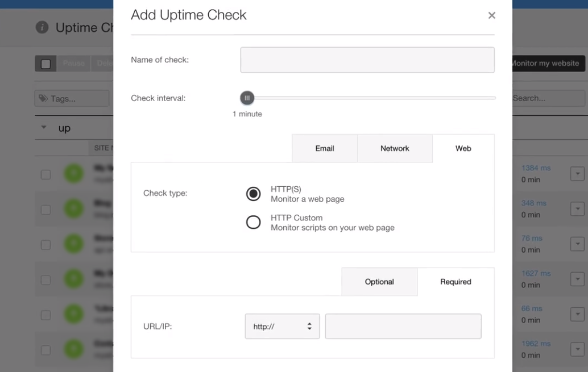Collapse the up group triangle
The height and width of the screenshot is (372, 588).
(x=44, y=127)
